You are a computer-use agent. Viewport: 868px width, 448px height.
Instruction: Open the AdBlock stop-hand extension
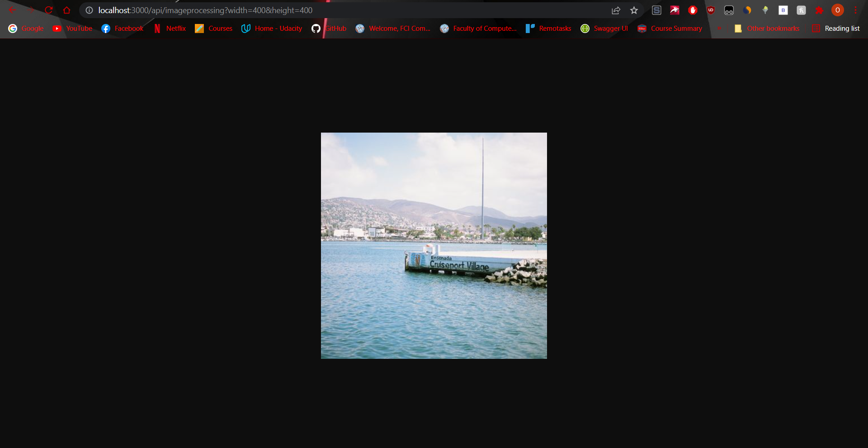click(693, 10)
